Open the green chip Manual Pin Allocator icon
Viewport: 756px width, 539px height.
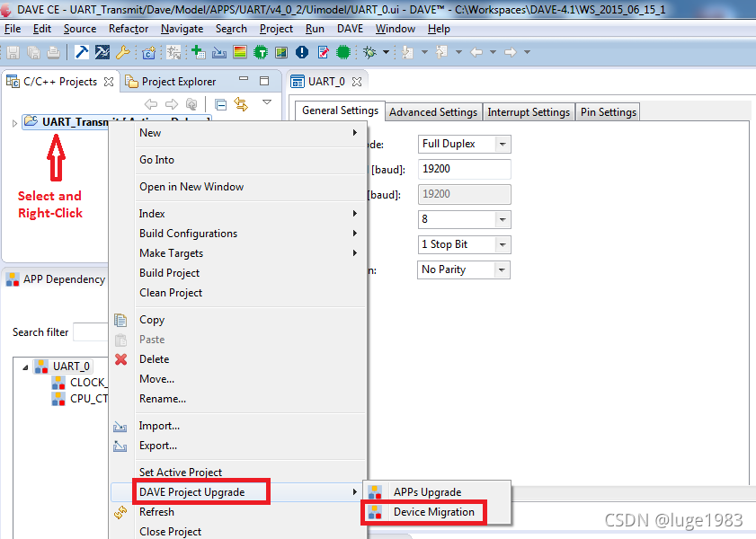pos(261,52)
